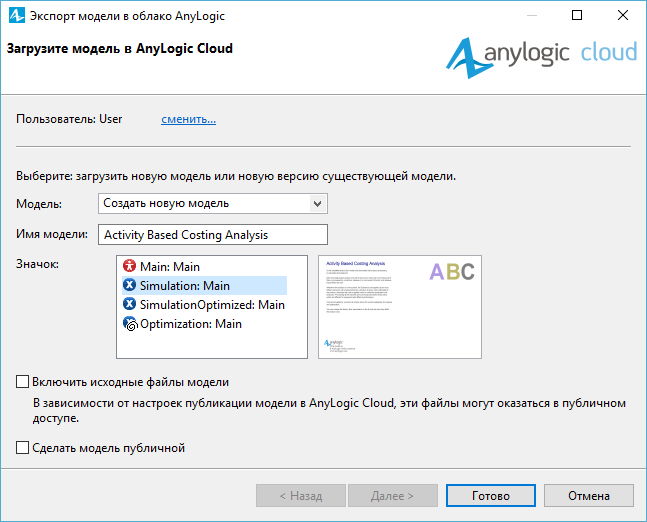Click the 'Отмена' cancel button
This screenshot has height=522, width=647.
pos(588,496)
